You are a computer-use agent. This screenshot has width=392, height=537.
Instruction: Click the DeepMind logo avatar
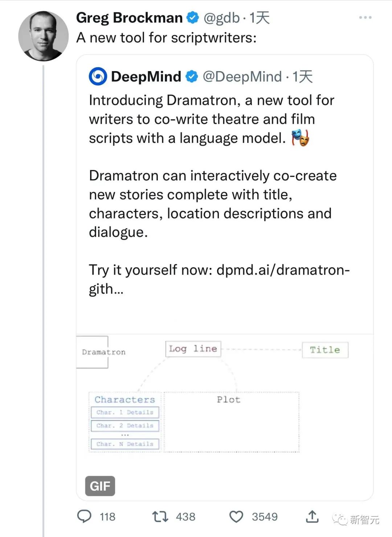click(x=98, y=77)
